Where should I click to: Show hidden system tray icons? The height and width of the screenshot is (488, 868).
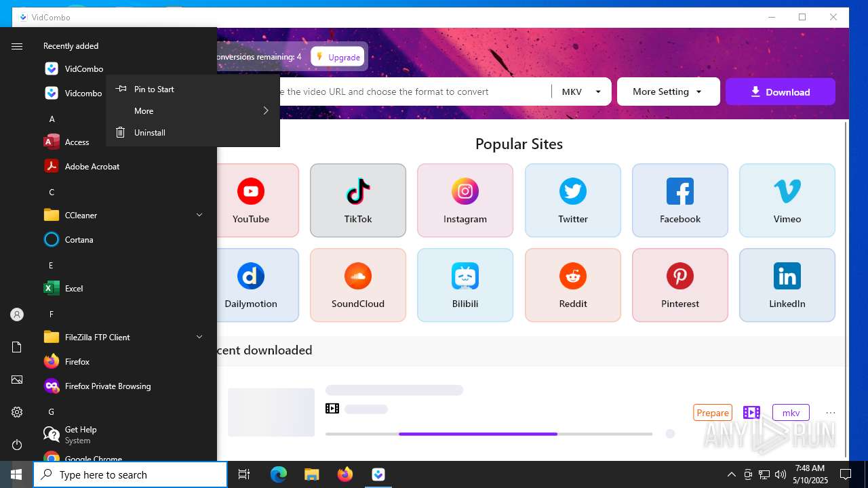(x=731, y=474)
